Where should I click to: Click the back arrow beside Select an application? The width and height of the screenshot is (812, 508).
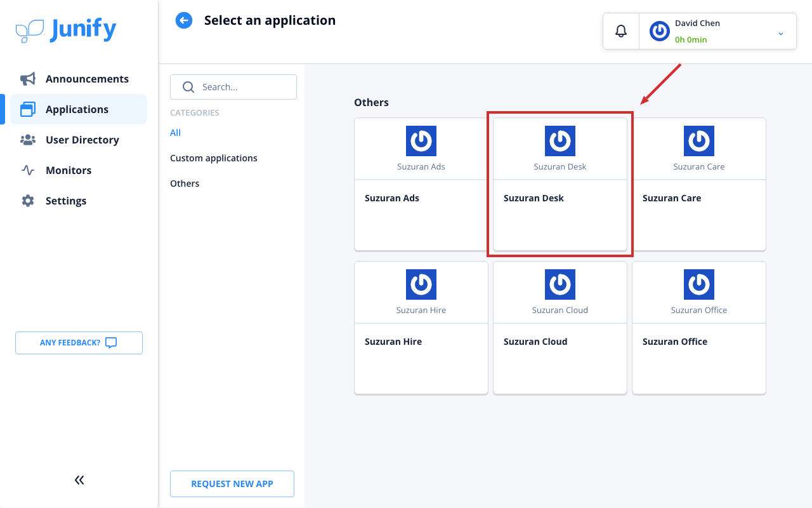(184, 20)
